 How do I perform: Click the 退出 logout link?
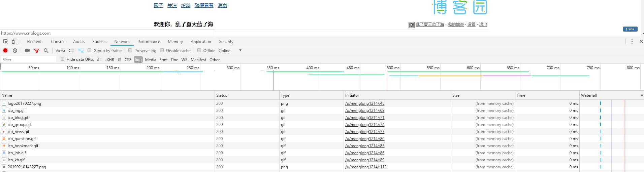[x=483, y=25]
